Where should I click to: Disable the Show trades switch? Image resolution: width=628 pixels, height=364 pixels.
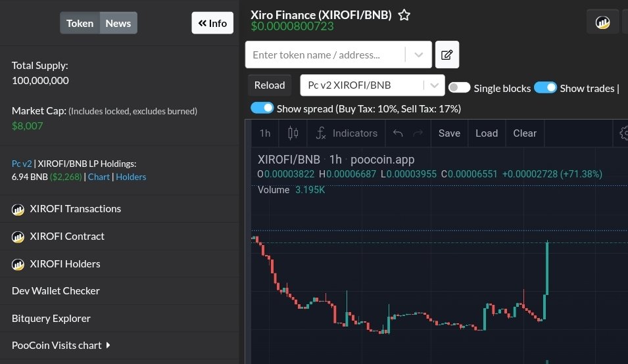pyautogui.click(x=545, y=87)
